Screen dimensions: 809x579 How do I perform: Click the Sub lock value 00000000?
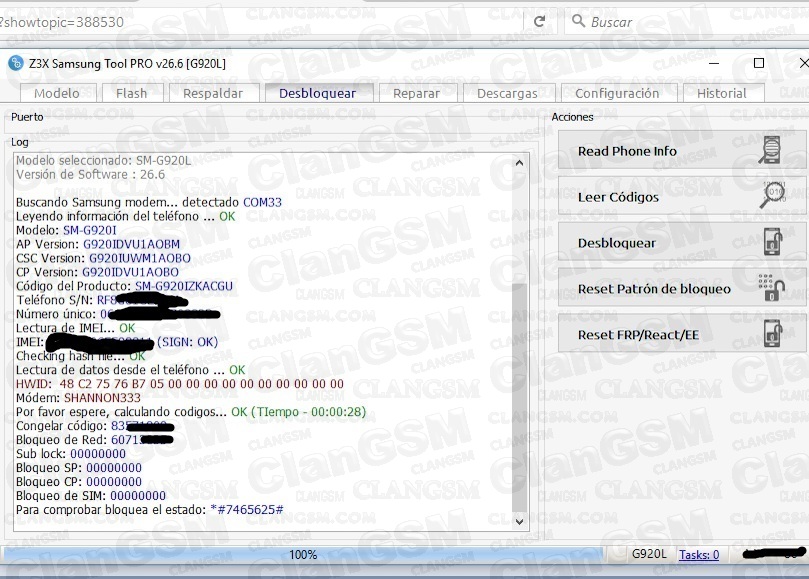pos(98,453)
